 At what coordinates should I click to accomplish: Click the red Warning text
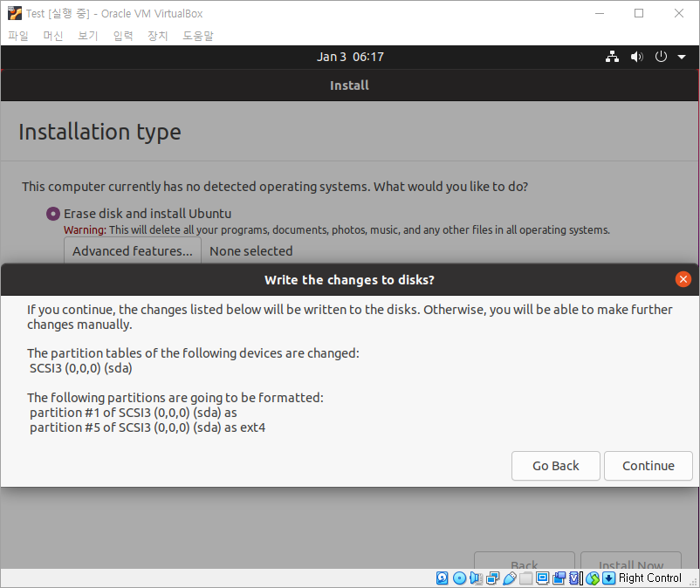85,230
